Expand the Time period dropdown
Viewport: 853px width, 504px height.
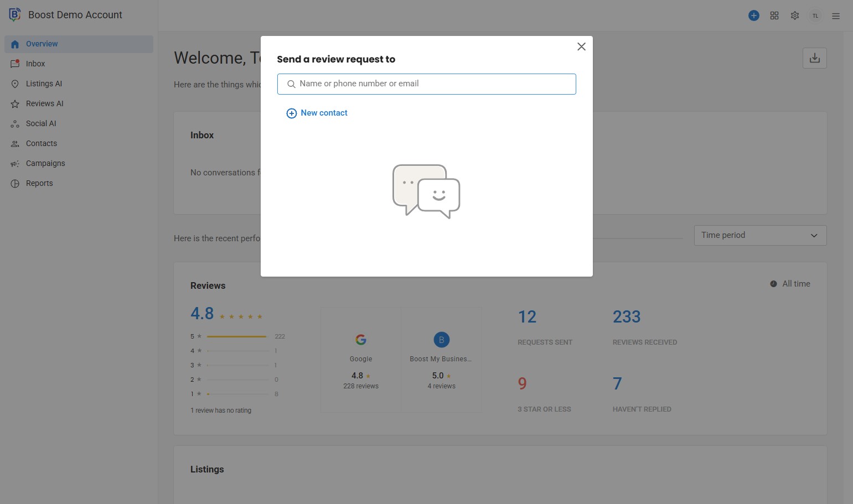coord(759,235)
